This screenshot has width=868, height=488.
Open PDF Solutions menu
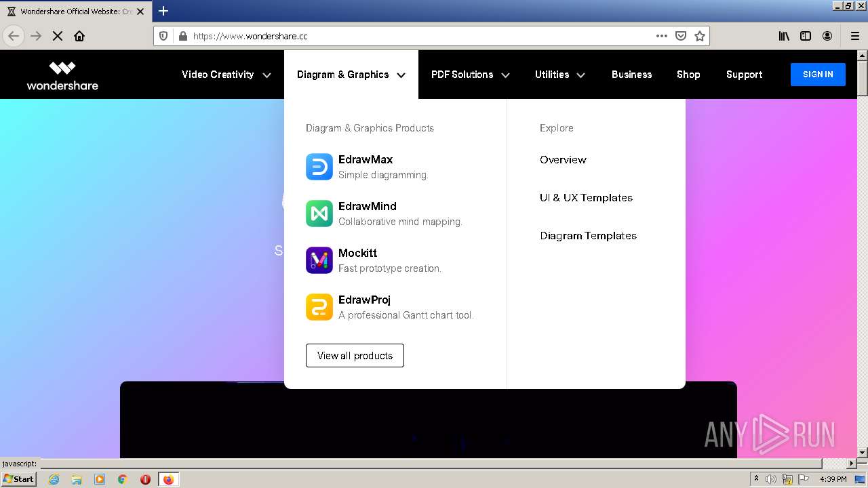462,75
